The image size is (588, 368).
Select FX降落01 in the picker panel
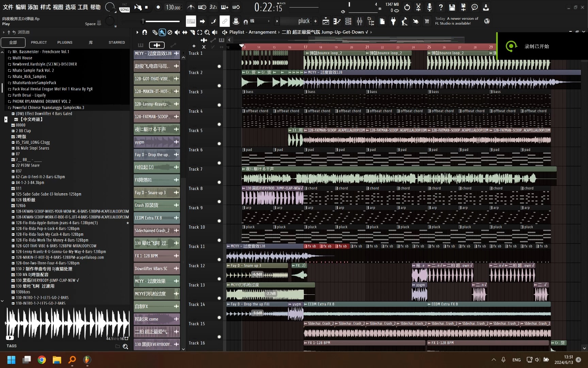pos(157,180)
